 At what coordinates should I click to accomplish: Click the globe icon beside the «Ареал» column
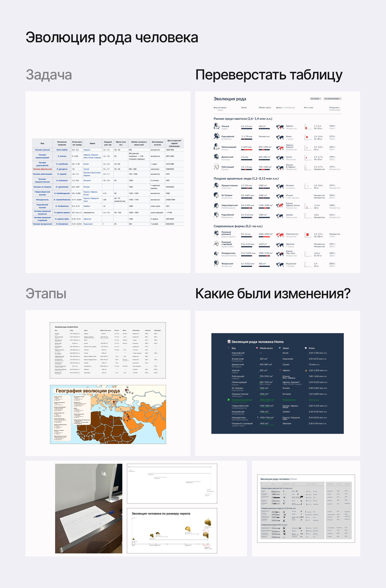280,348
